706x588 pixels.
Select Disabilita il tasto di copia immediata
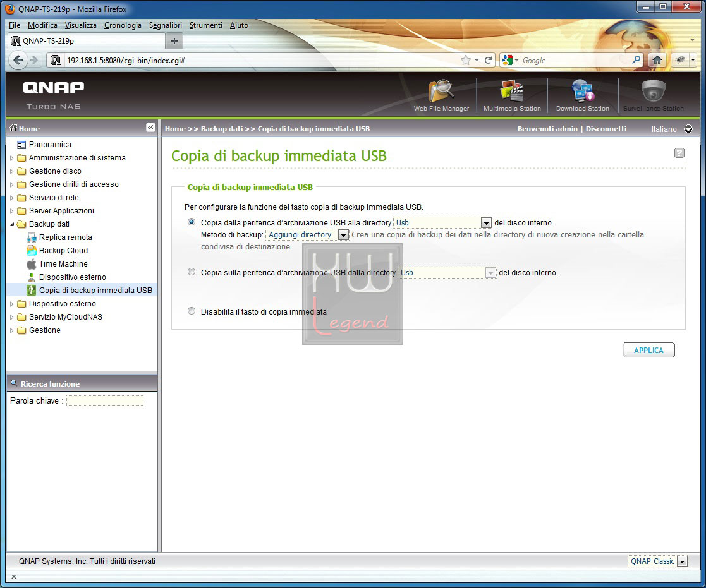pos(192,311)
